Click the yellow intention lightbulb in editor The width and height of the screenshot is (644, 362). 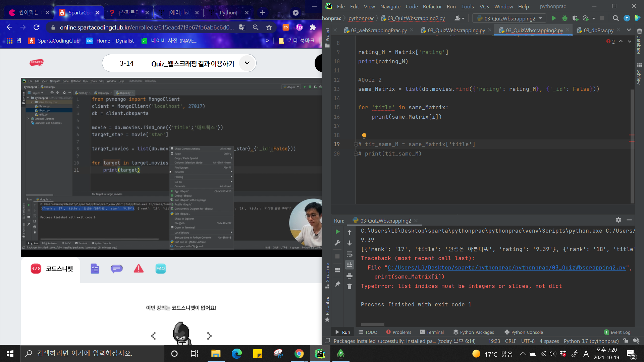[364, 136]
